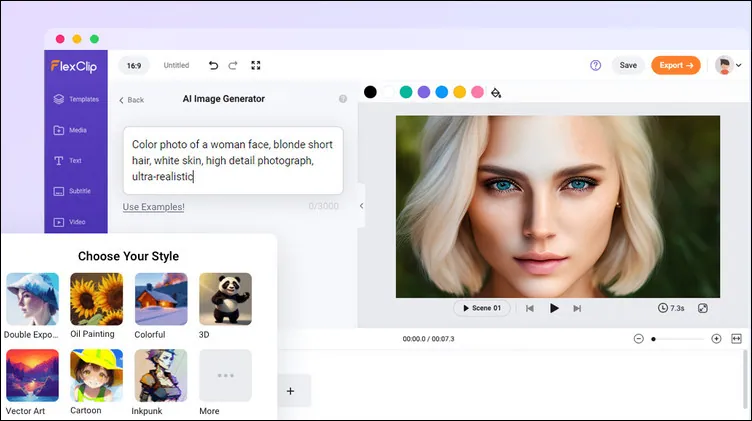
Task: Expand the preview to fullscreen
Action: (x=703, y=308)
